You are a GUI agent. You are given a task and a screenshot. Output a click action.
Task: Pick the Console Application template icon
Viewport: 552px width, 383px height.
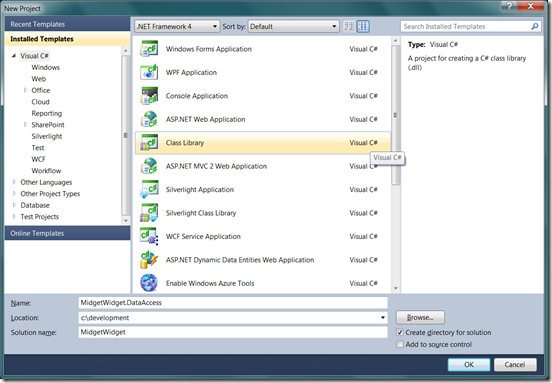[149, 96]
